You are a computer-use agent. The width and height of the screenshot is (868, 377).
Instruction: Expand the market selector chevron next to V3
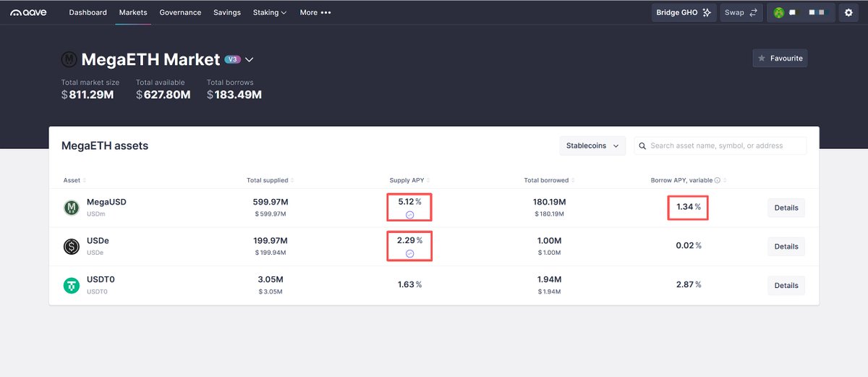250,59
